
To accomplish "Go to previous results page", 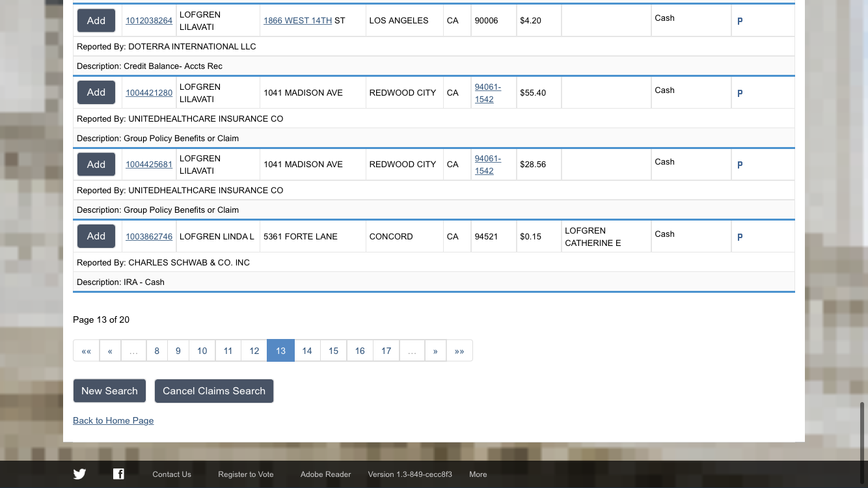I will pyautogui.click(x=110, y=351).
